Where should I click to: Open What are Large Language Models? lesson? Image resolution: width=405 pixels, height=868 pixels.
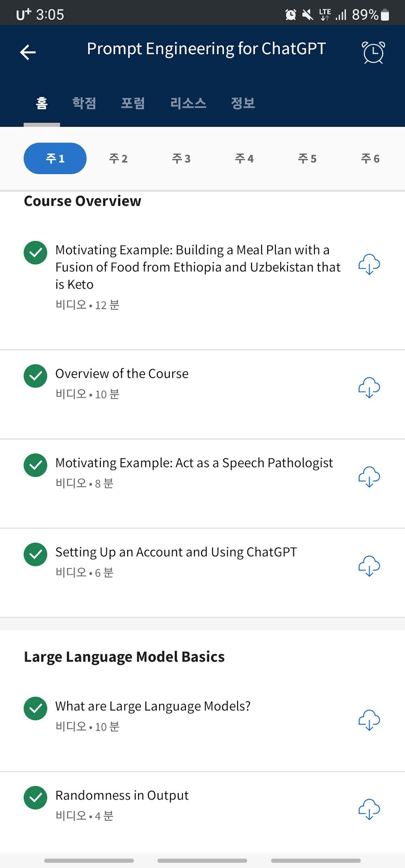153,706
